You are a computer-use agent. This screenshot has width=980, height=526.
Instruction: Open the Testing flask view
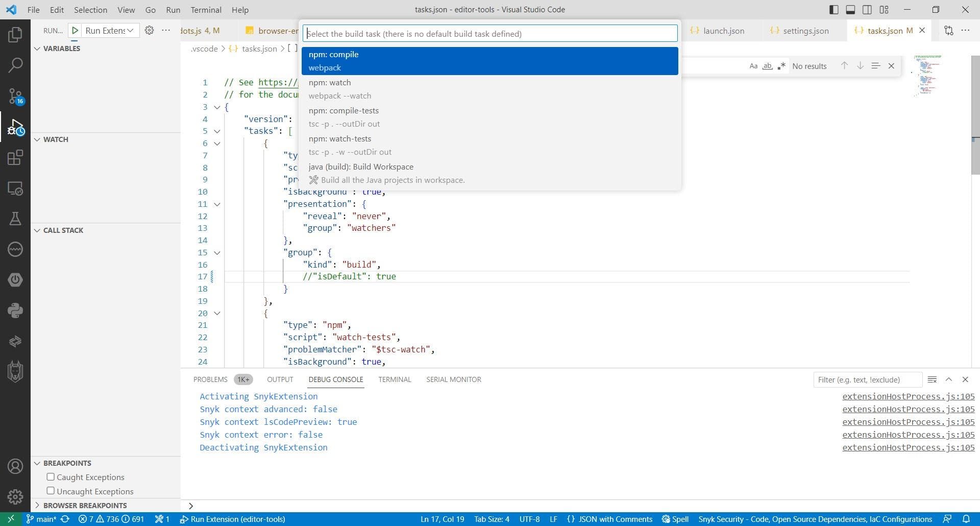pyautogui.click(x=15, y=219)
